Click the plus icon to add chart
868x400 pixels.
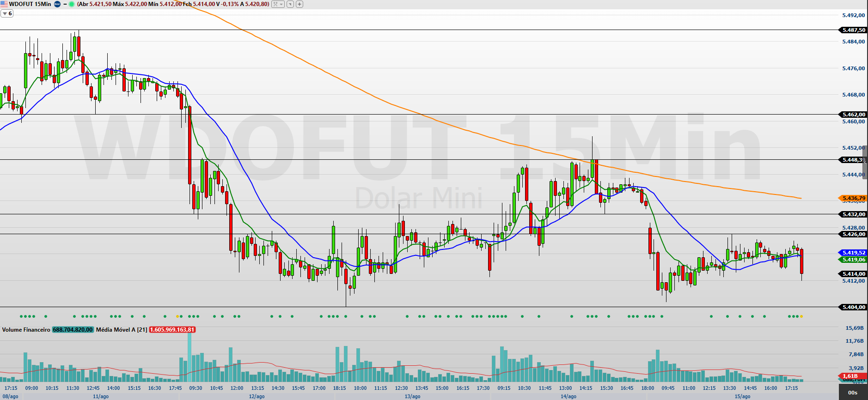(x=300, y=4)
